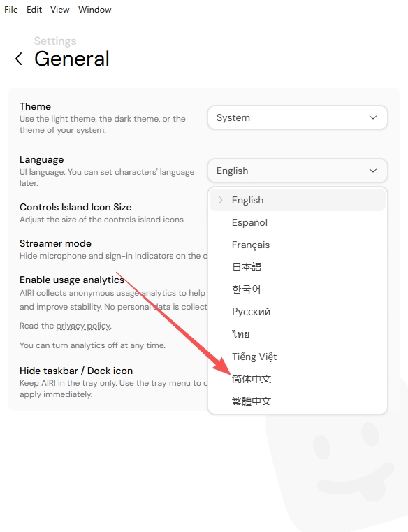
Task: Go back using the arrow beside General
Action: (19, 59)
